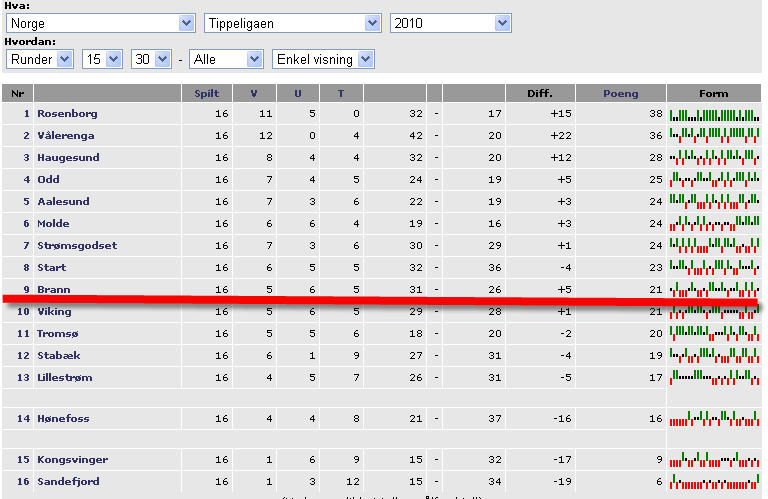Click Lillestrøm's form bar chart
Viewport: 768px width, 499px height.
pyautogui.click(x=714, y=378)
